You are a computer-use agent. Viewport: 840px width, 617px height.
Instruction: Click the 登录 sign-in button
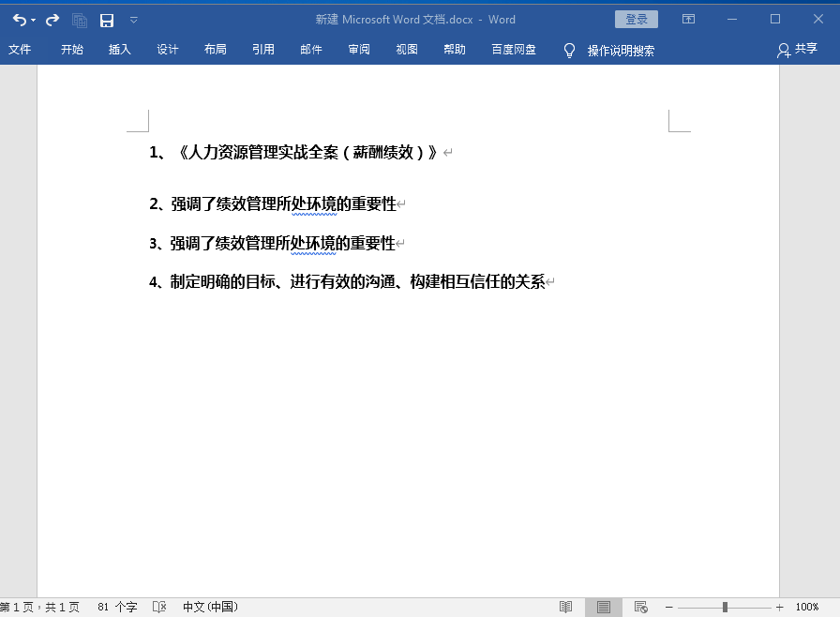click(637, 20)
